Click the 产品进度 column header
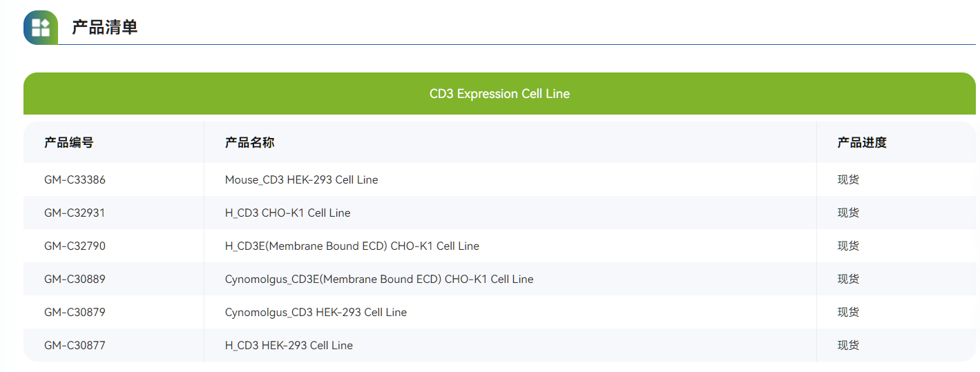Screen dimensions: 980x372 tap(862, 143)
